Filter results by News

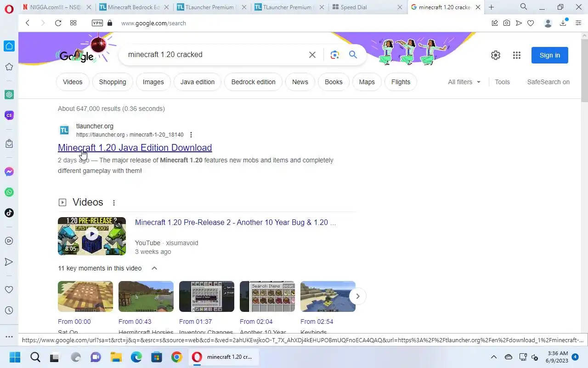[300, 82]
